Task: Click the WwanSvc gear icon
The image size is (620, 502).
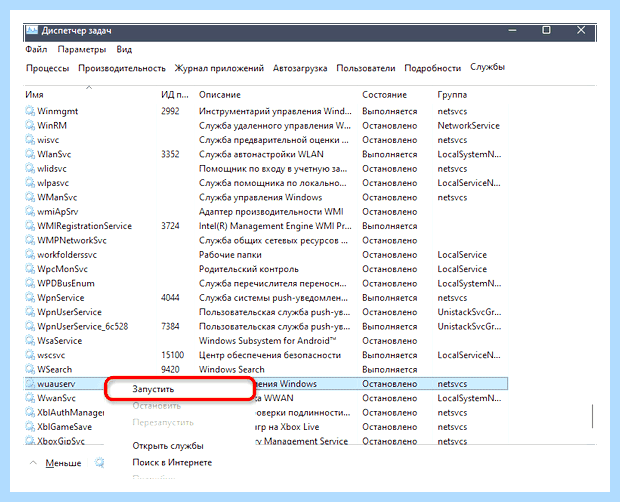Action: point(30,398)
